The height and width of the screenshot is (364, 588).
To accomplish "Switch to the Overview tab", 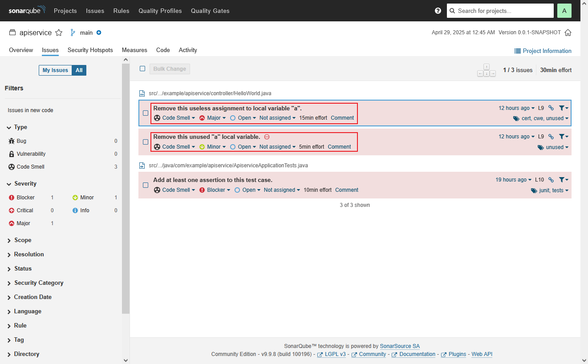I will (x=21, y=50).
